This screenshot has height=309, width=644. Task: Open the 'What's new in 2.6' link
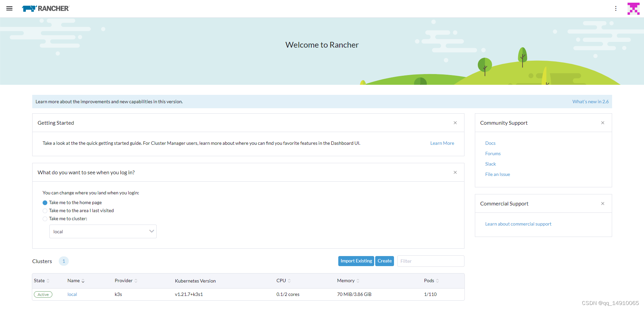tap(590, 102)
